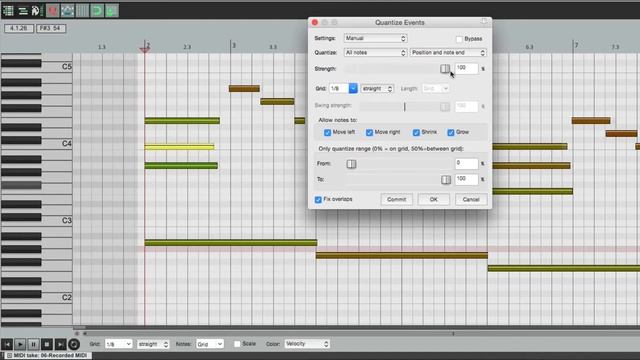Click bar 7 marker on the ruler
This screenshot has width=640, height=360.
coord(576,45)
